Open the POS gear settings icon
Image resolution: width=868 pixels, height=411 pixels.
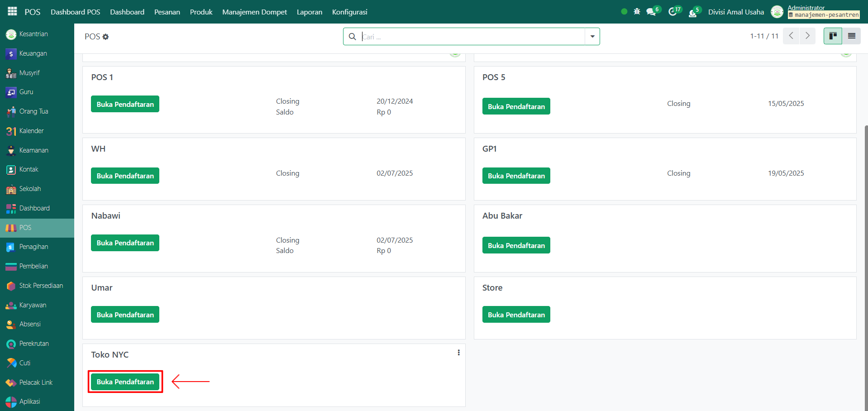[x=106, y=37]
